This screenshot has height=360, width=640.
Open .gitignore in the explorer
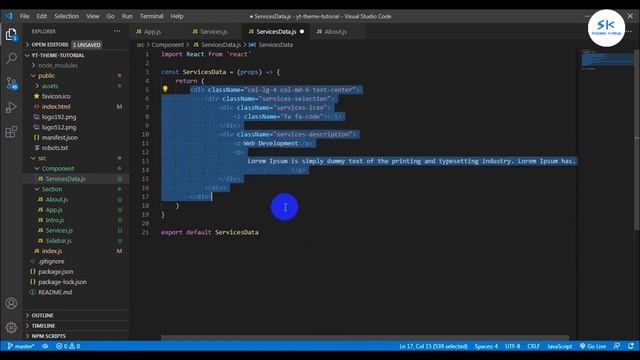[51, 261]
